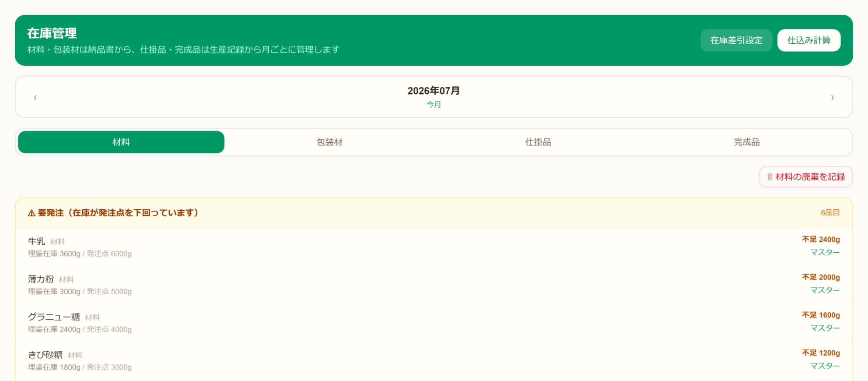Click 不足 2000g shortage value
Viewport: 868px width, 381px height.
point(821,277)
